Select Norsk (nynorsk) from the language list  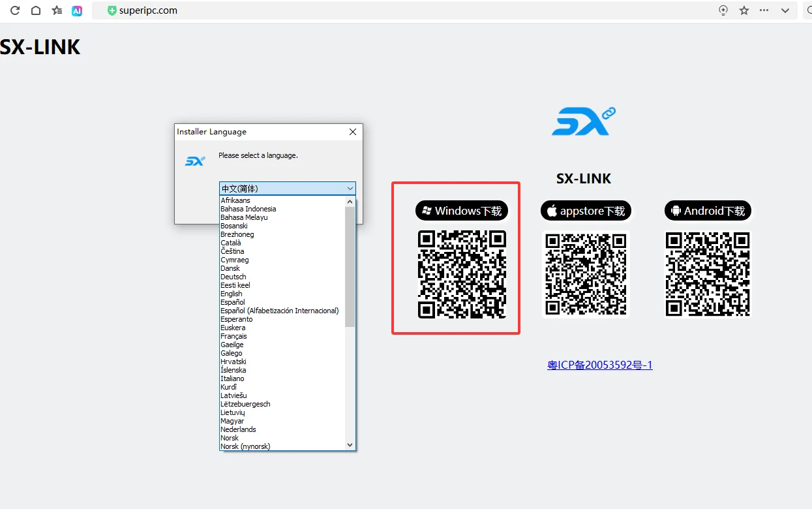[x=282, y=446]
